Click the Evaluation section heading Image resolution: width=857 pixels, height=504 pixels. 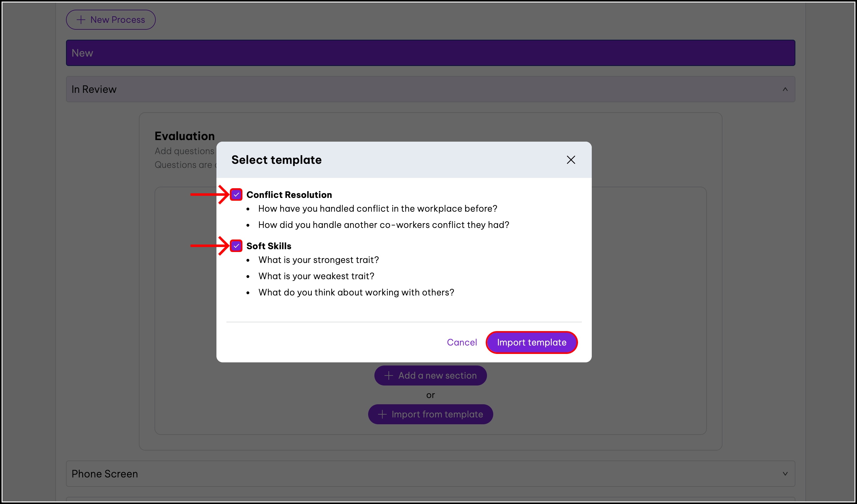click(185, 136)
